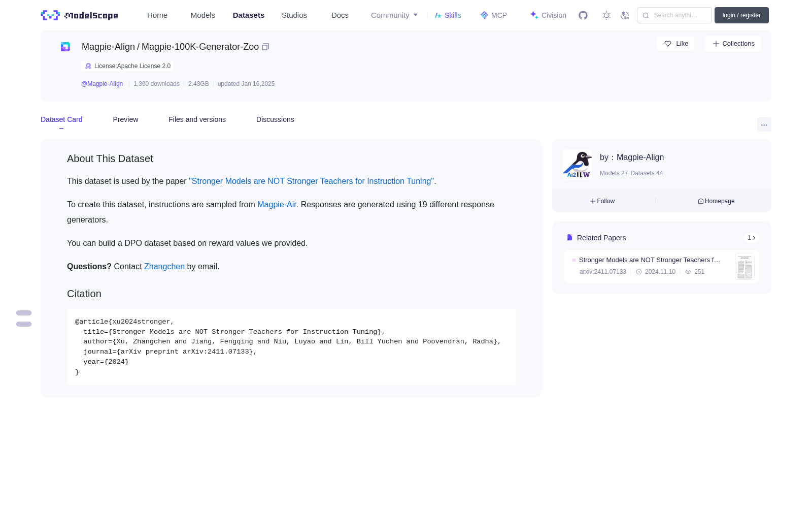Follow the Magpie-Align organization
This screenshot has height=508, width=812.
602,201
